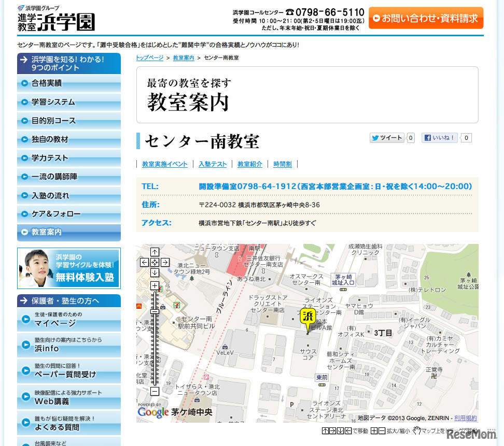Click the address 〒224-0032 横浜市都筑区 text

coord(259,205)
